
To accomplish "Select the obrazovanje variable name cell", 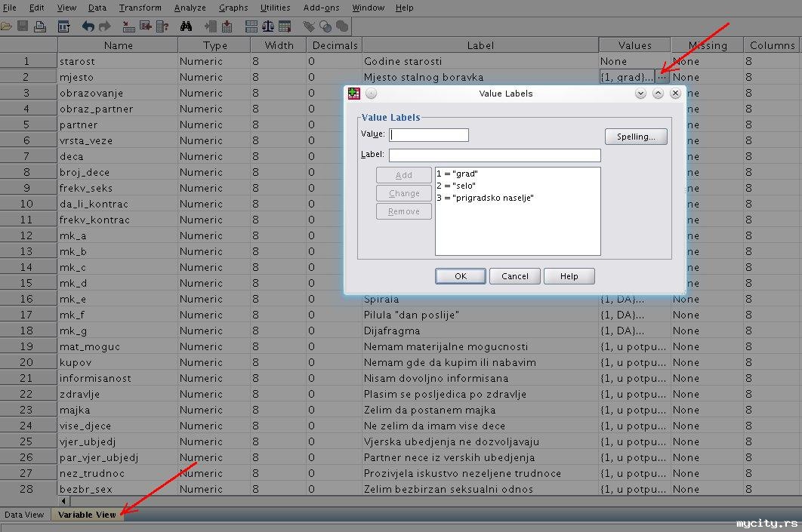I will [x=118, y=93].
